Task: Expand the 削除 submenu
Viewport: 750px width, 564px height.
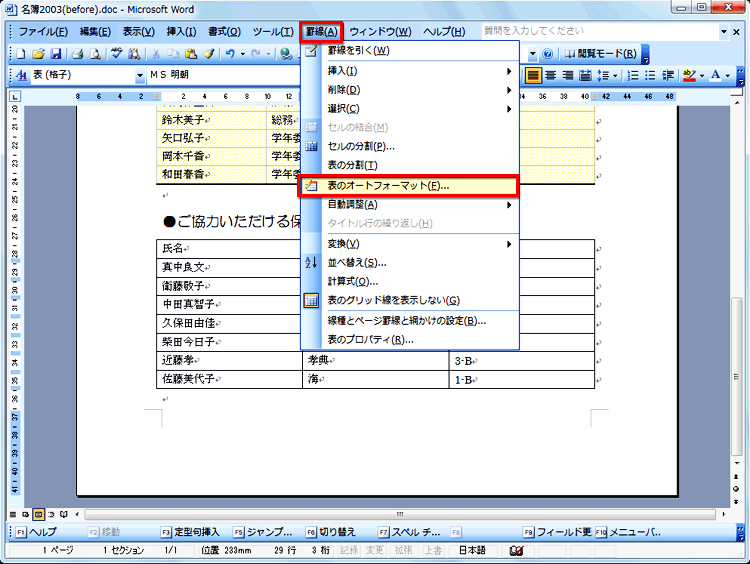Action: [410, 90]
